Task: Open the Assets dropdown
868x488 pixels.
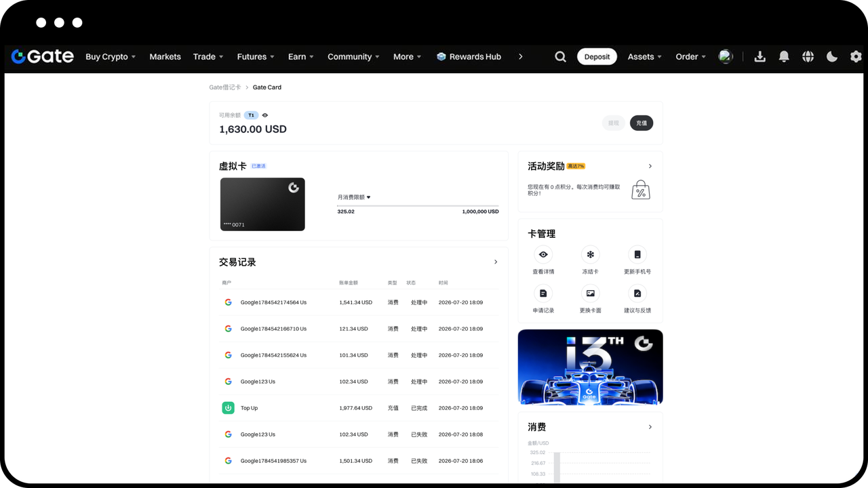Action: 645,57
